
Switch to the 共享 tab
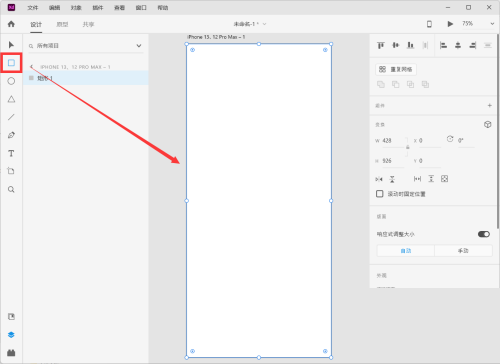click(x=88, y=24)
